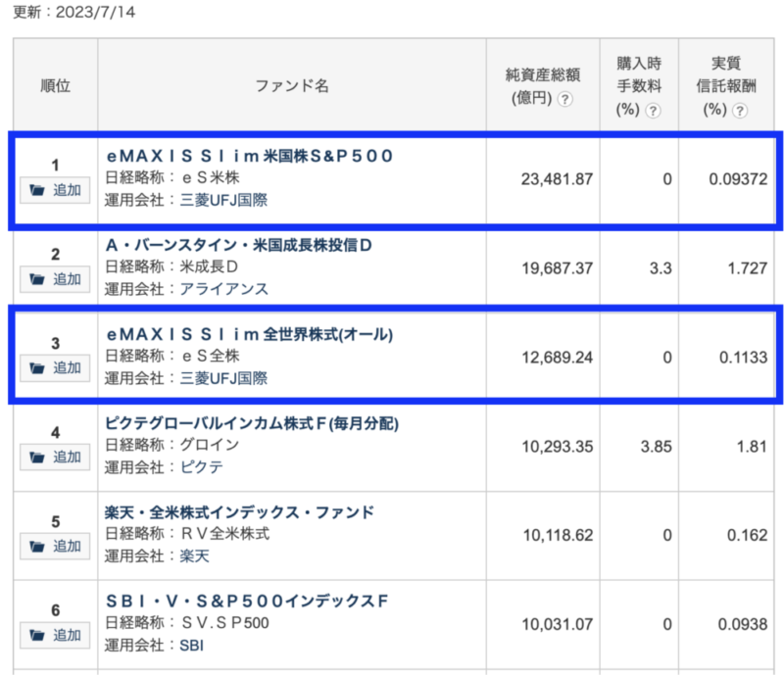Open eMAXIS Slim 全世界株式(オール) fund
784x675 pixels.
coord(250,334)
